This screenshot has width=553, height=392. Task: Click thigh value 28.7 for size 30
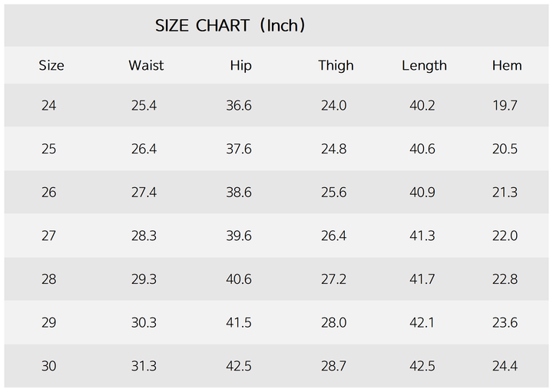point(333,367)
